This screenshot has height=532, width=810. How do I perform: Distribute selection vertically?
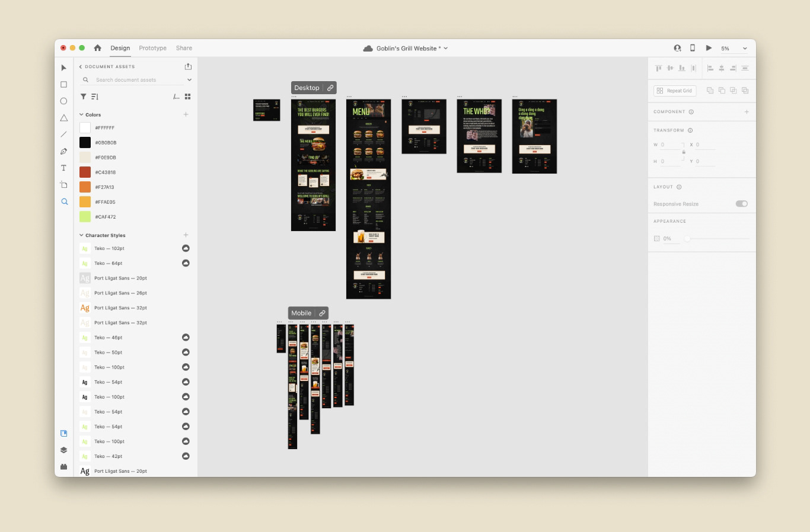745,68
